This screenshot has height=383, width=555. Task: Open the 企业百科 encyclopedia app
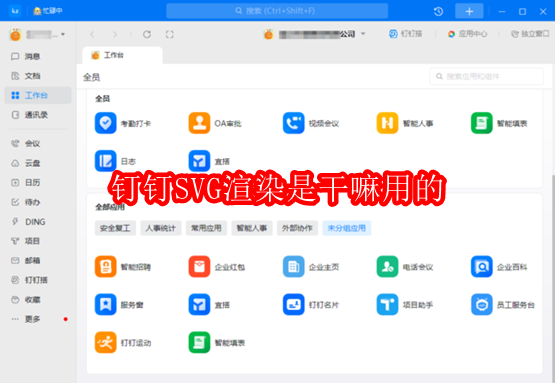coord(499,267)
